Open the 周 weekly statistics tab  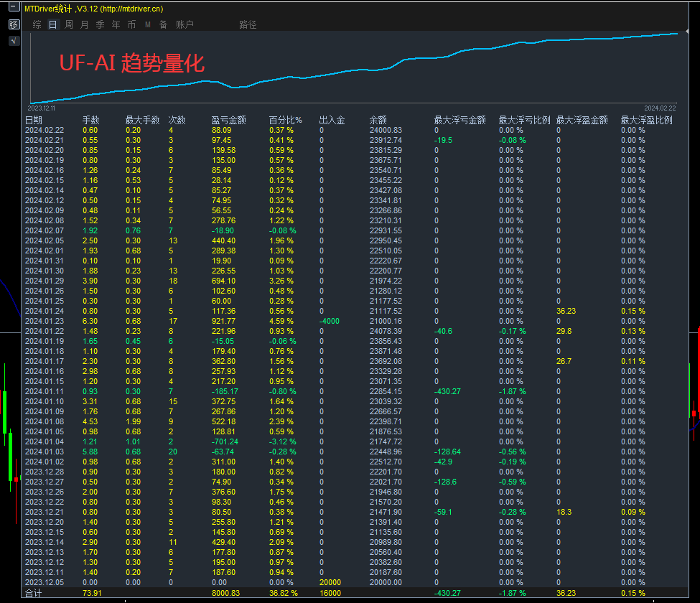click(x=69, y=24)
